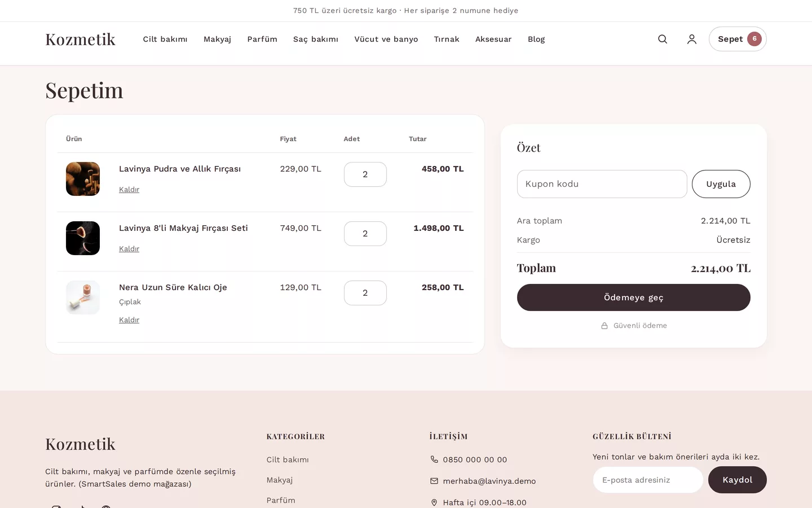Click the envelope icon beside email address
This screenshot has width=812, height=508.
point(434,481)
